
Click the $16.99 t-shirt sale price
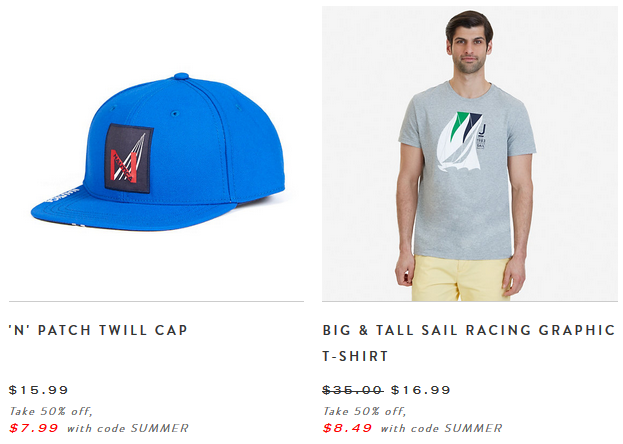coord(420,390)
